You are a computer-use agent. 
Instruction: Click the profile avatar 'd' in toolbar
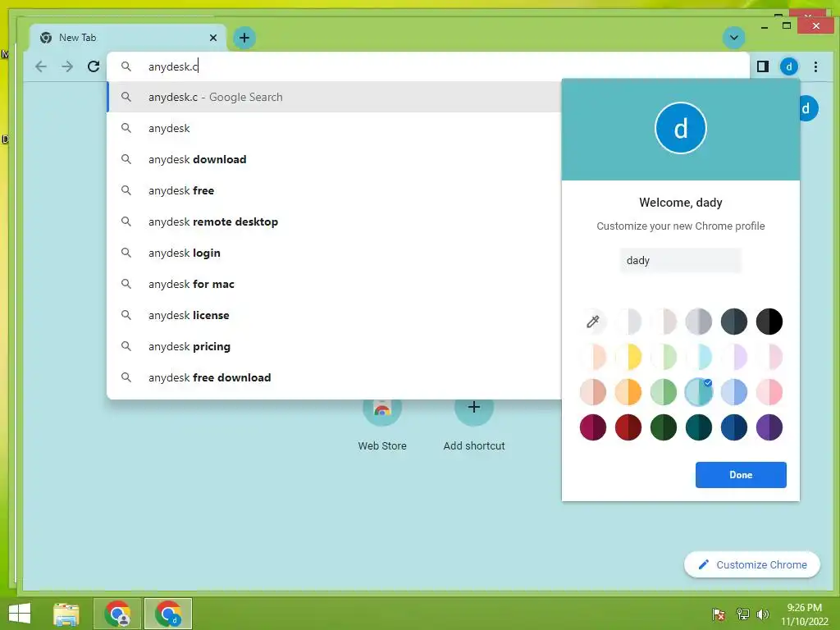point(788,66)
